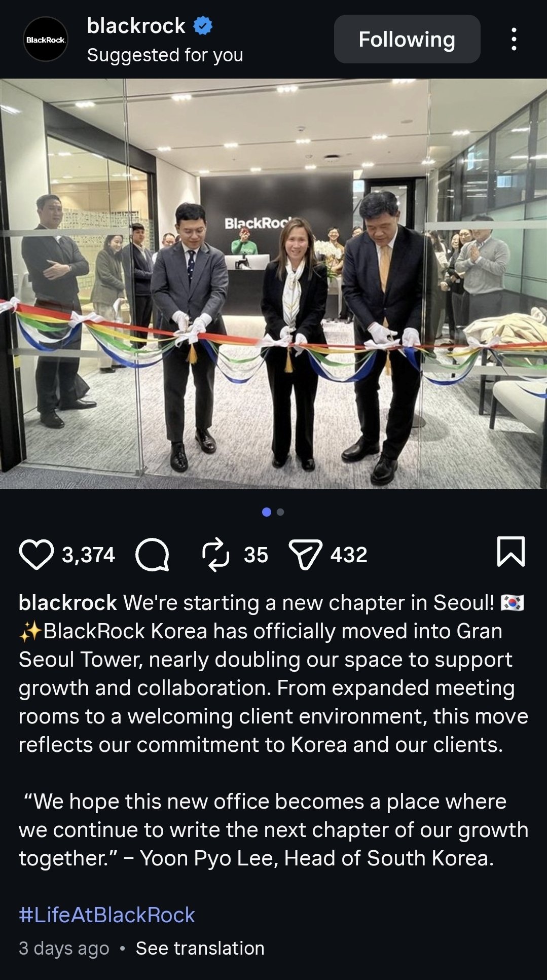The height and width of the screenshot is (980, 547).
Task: Select the first carousel dot indicator
Action: (267, 512)
